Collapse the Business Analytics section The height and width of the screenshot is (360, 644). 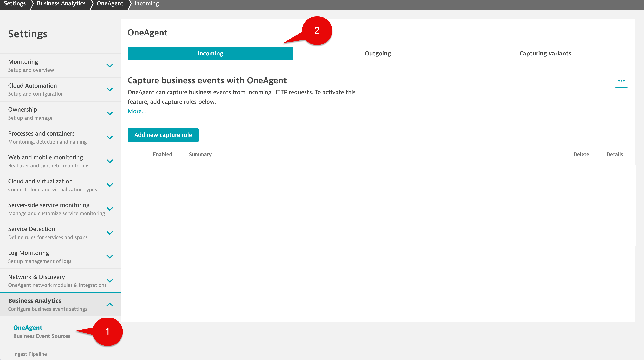pos(110,305)
